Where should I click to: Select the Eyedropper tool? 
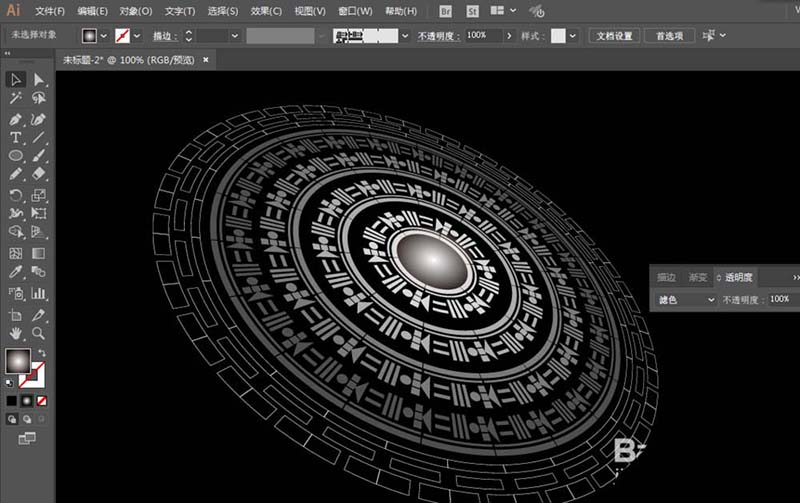[16, 271]
